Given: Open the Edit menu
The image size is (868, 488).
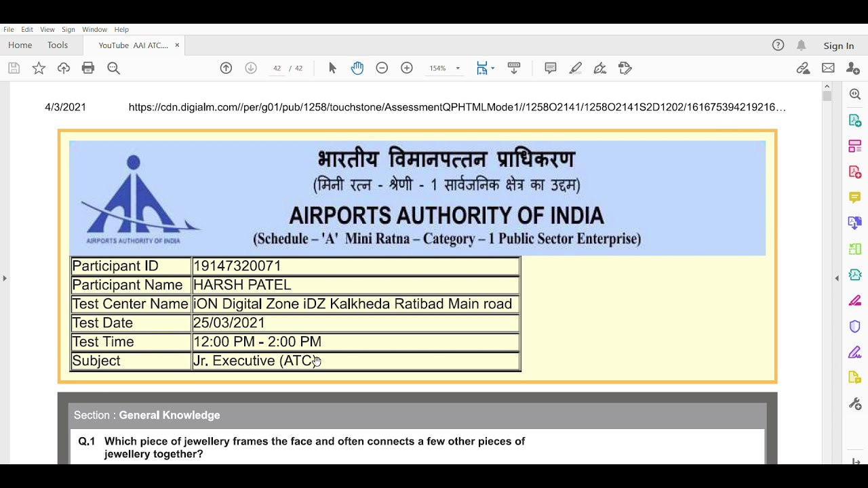Looking at the screenshot, I should tap(27, 30).
